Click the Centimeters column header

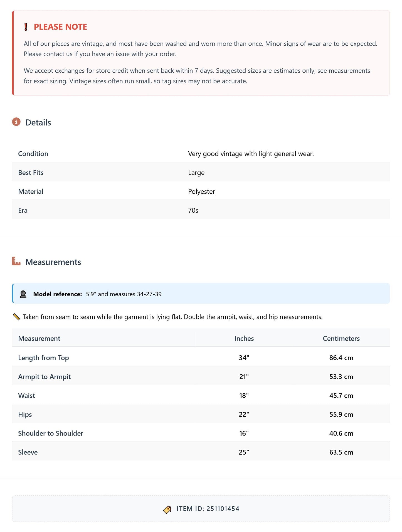(x=341, y=338)
